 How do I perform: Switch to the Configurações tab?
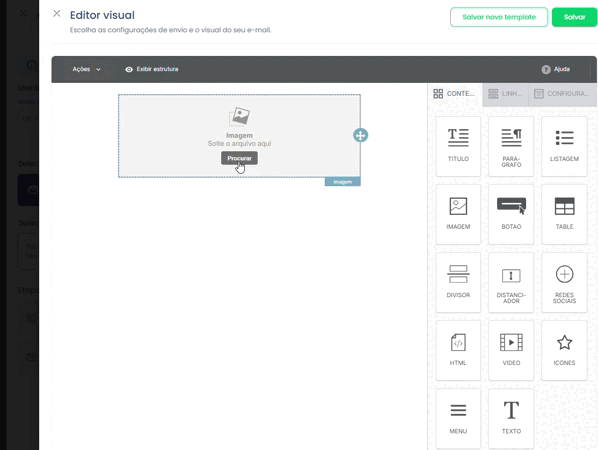point(563,94)
